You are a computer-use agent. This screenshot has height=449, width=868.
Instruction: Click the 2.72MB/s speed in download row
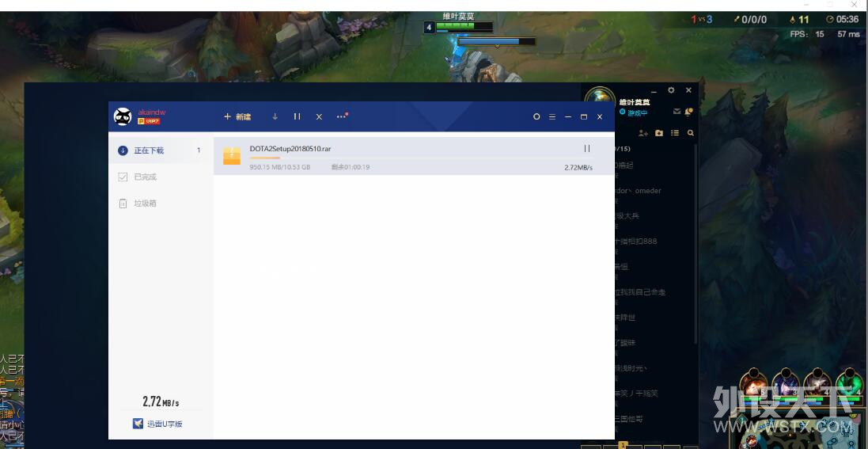(578, 167)
